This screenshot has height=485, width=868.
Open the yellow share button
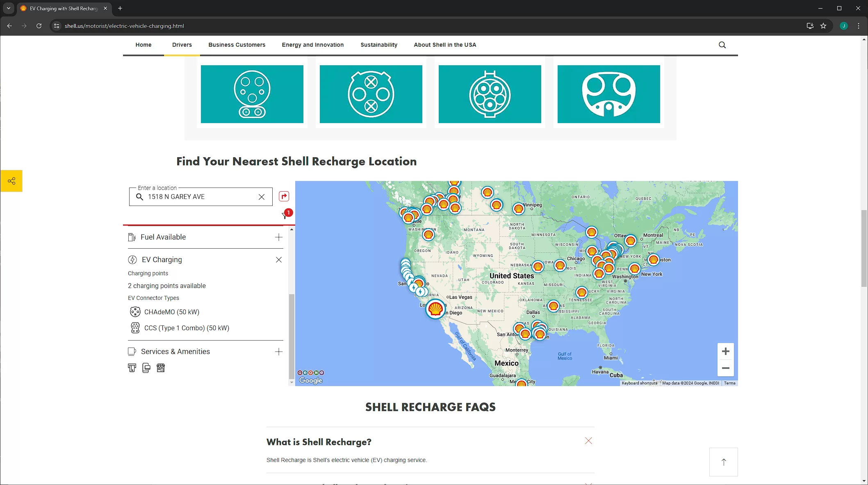[11, 181]
